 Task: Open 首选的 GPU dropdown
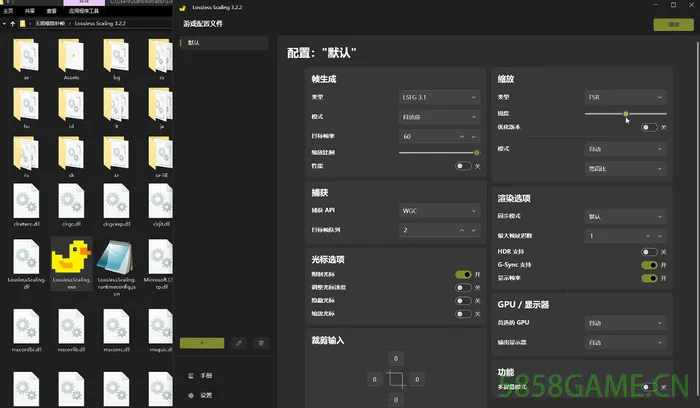[625, 323]
